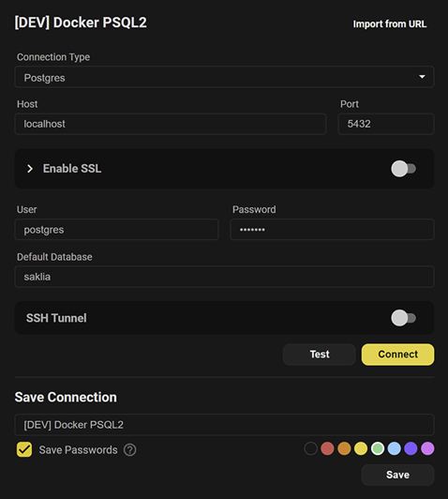Toggle the Enable SSL switch

(x=403, y=169)
